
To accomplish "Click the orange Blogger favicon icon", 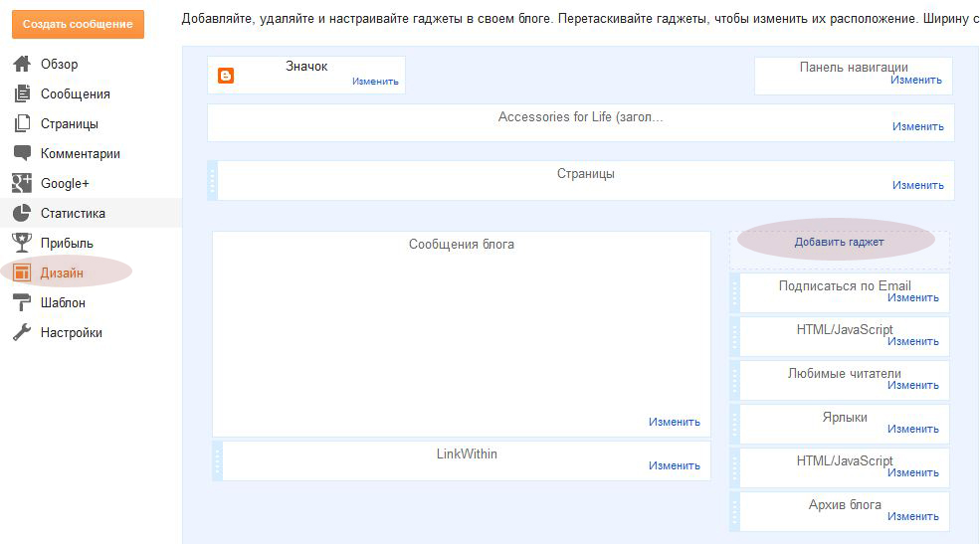I will coord(226,76).
